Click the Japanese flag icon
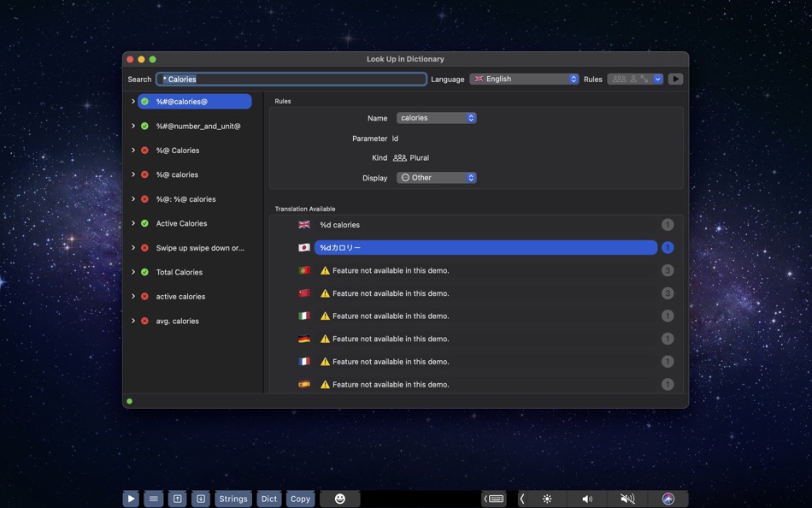This screenshot has height=508, width=812. (304, 247)
